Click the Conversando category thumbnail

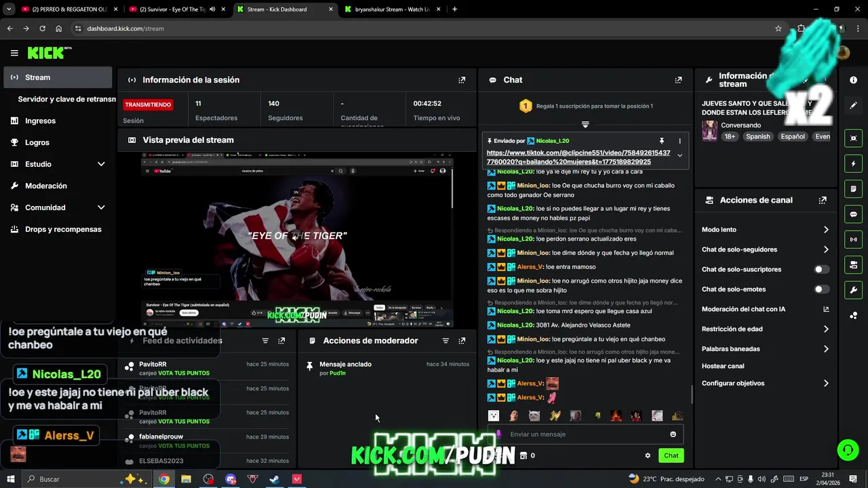[x=709, y=131]
